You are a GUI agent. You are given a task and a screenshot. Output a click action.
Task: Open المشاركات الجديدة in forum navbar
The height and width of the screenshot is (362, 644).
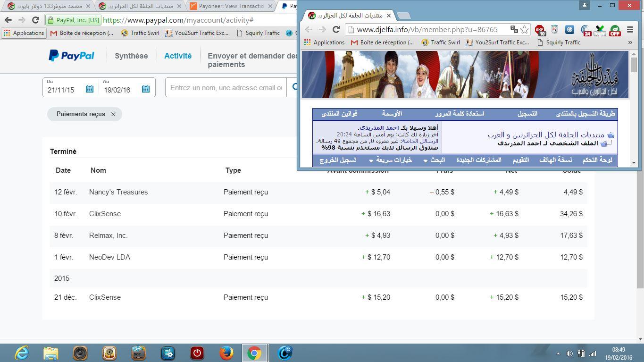coord(478,160)
